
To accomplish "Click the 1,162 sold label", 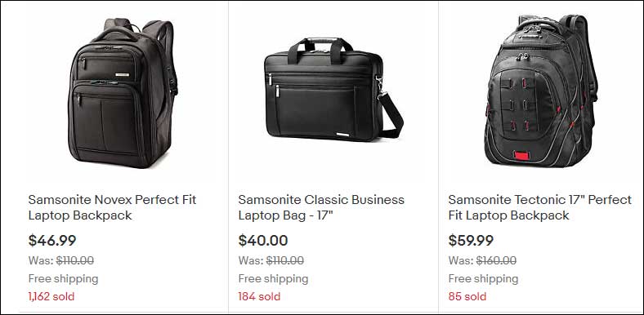I will click(51, 296).
